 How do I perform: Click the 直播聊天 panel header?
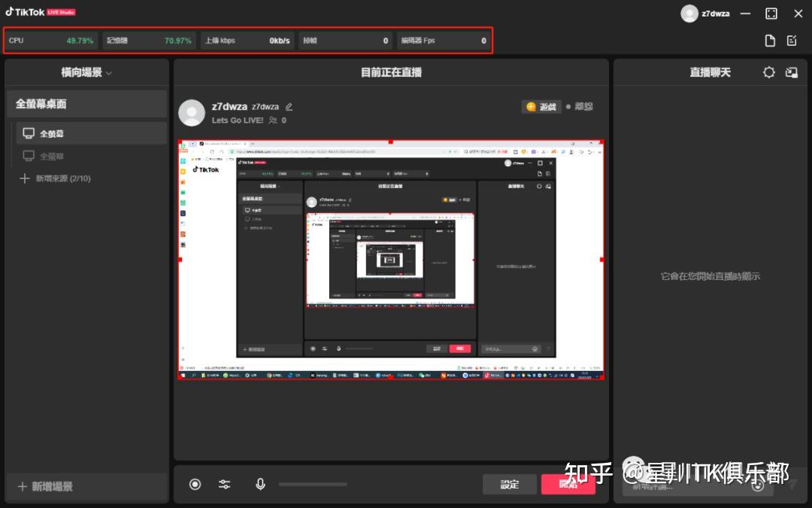click(x=710, y=72)
